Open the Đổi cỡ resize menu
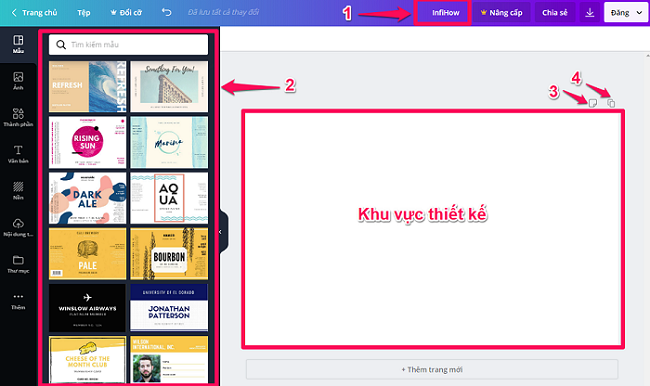 pos(126,13)
